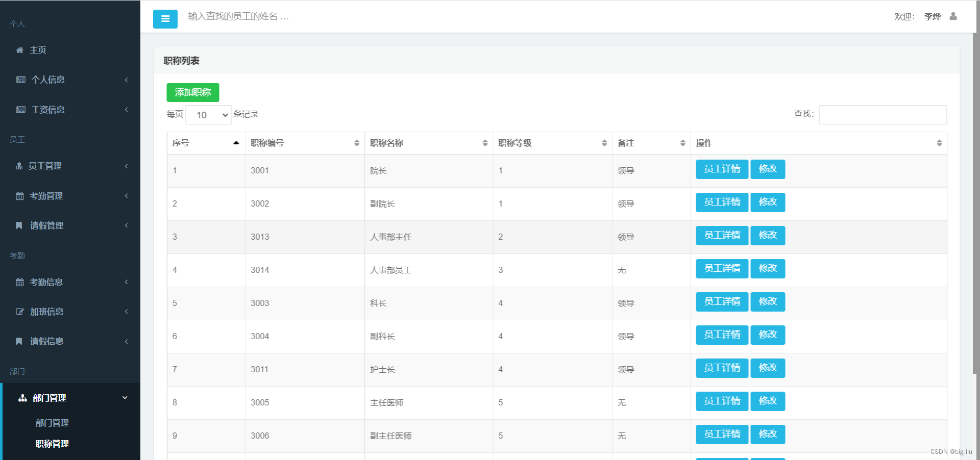The image size is (980, 460).
Task: Sort by 备注 column arrows
Action: [682, 143]
